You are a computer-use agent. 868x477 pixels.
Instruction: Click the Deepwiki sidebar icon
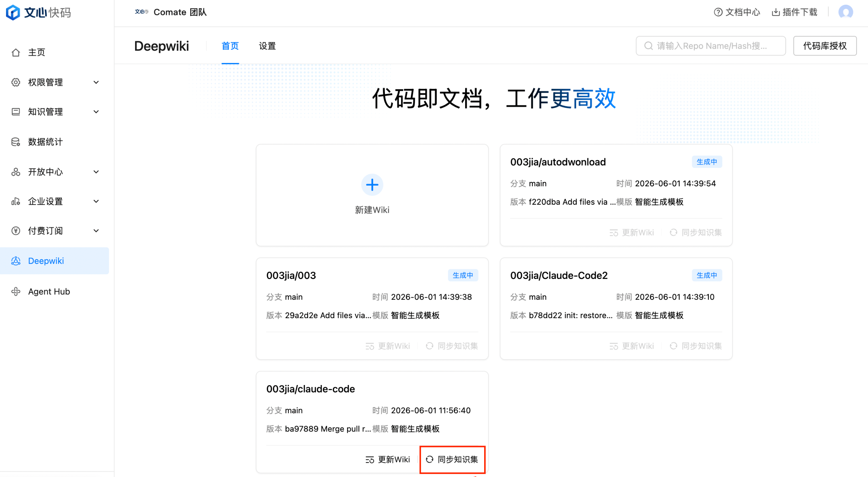(x=15, y=261)
